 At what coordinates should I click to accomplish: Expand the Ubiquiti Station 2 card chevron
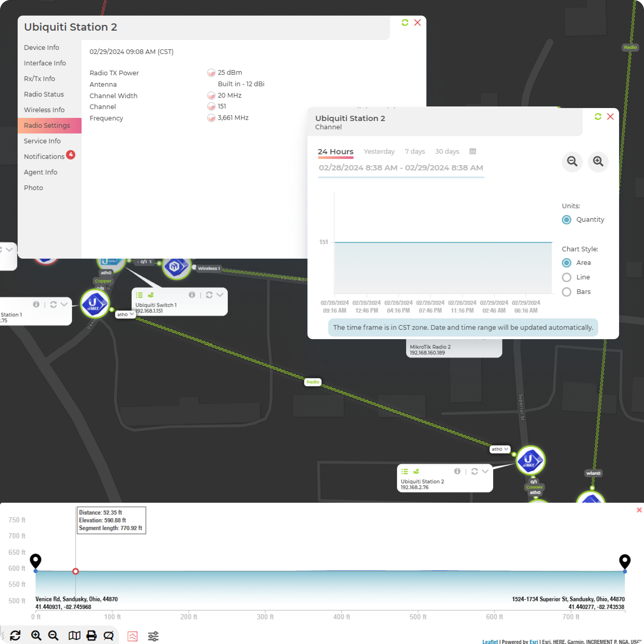[485, 471]
